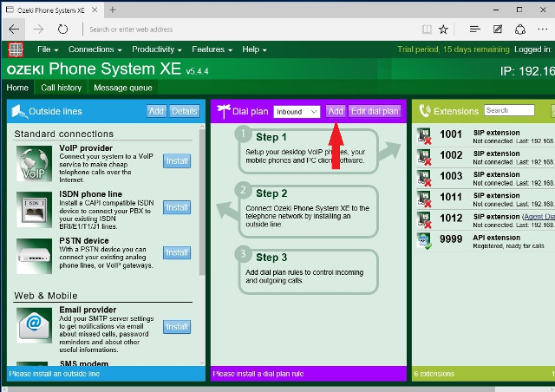Open the Connections menu
Viewport: 555px width, 392px height.
point(95,49)
